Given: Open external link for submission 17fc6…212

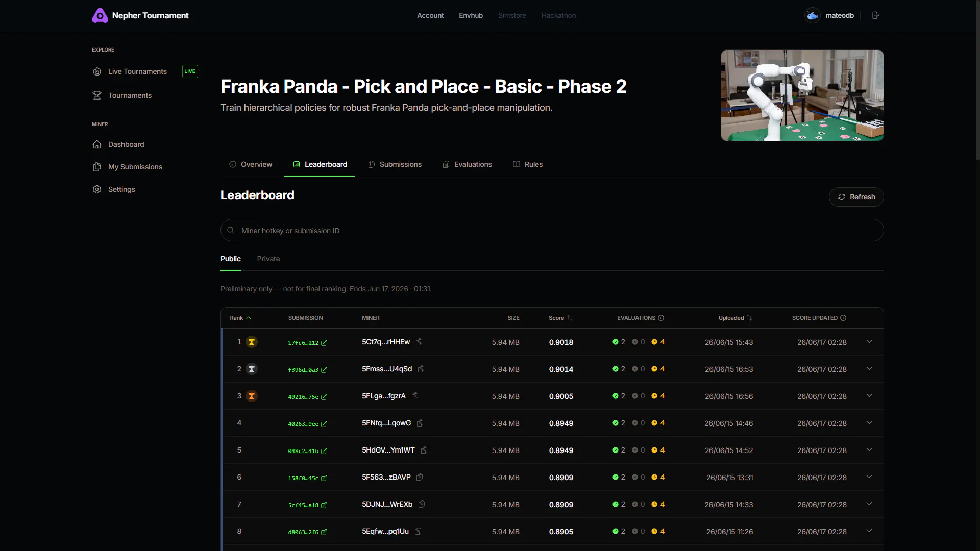Looking at the screenshot, I should 324,343.
